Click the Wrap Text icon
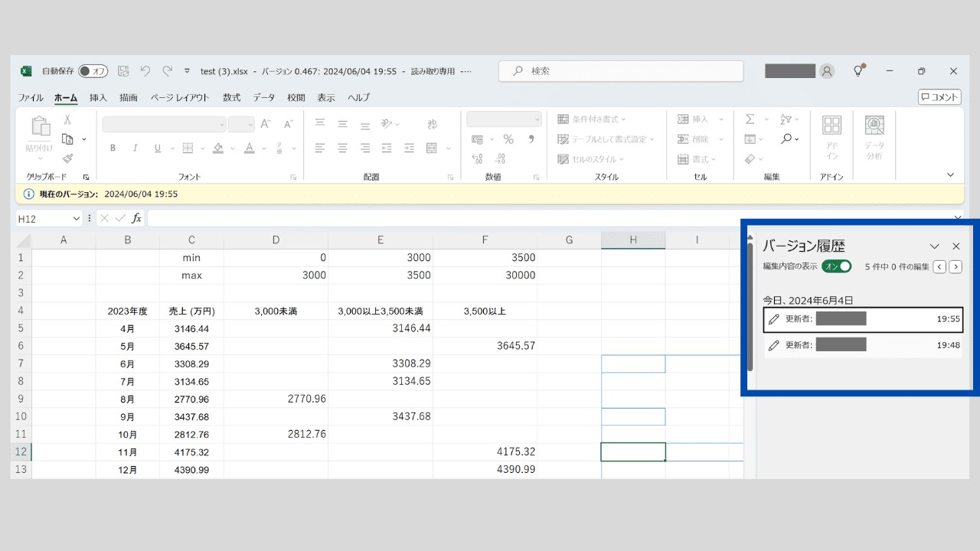This screenshot has width=980, height=551. [x=432, y=123]
